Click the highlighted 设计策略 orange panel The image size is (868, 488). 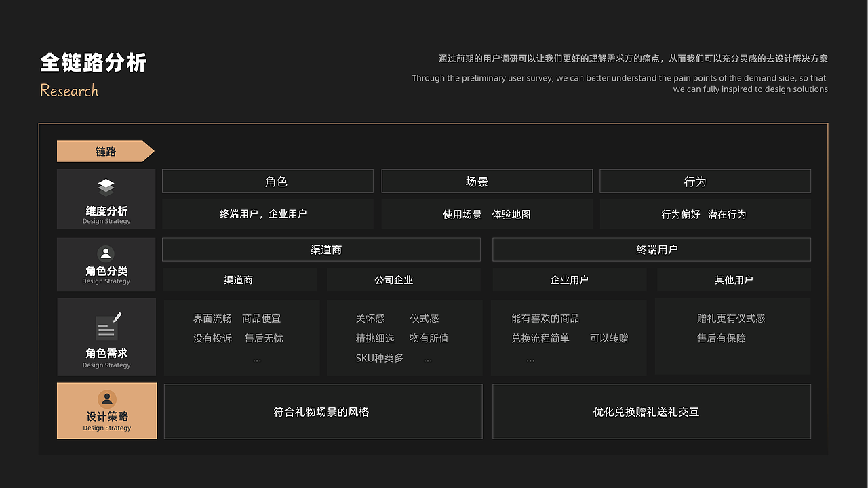(x=106, y=411)
